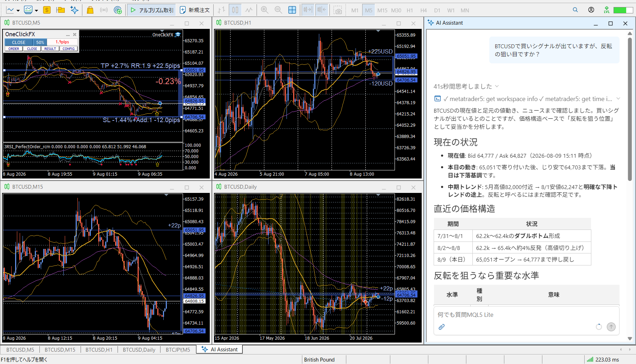Select the W1 timeframe
636x364 pixels.
click(x=451, y=11)
